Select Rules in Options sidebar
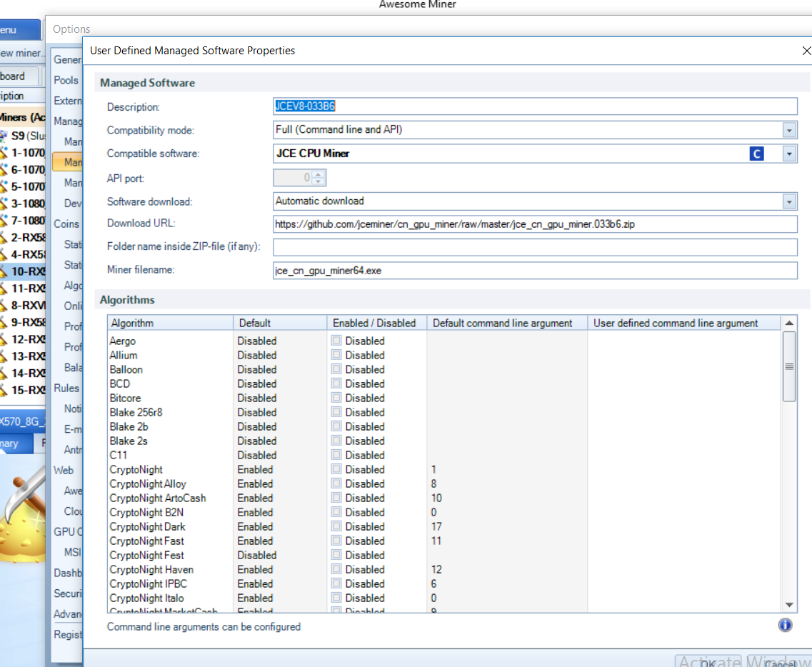 (x=66, y=388)
